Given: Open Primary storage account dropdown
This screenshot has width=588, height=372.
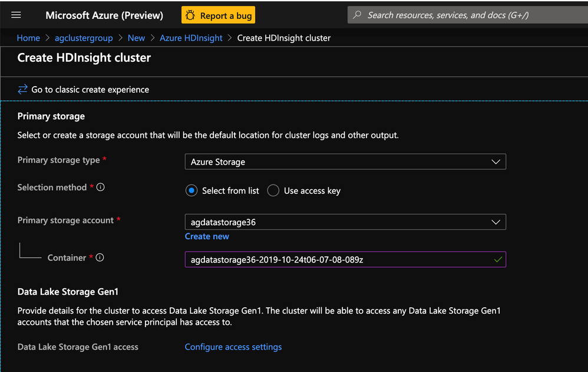Looking at the screenshot, I should [496, 222].
